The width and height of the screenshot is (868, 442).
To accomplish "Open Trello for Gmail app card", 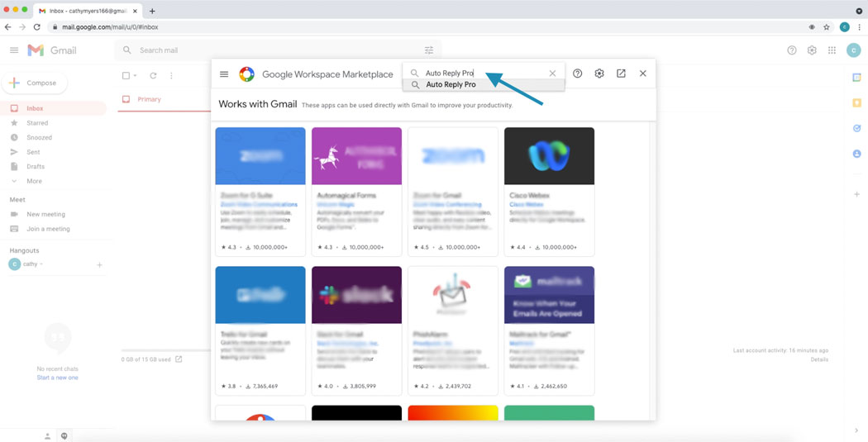I will click(x=260, y=330).
